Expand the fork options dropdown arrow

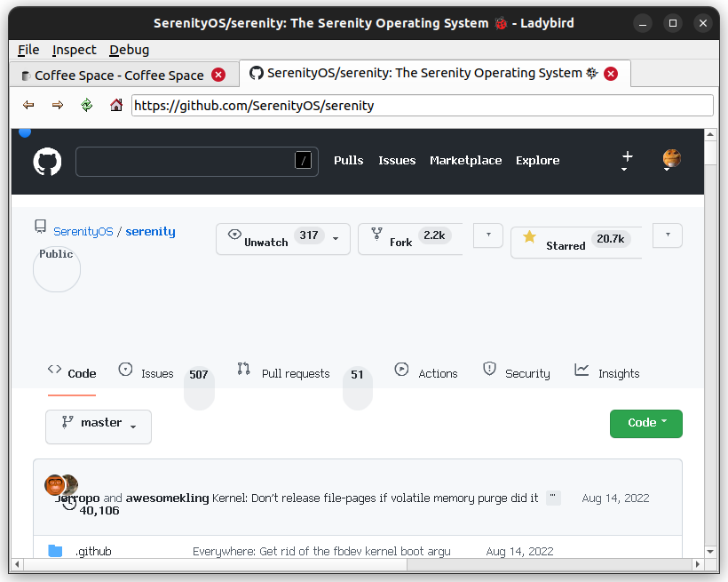[x=488, y=235]
